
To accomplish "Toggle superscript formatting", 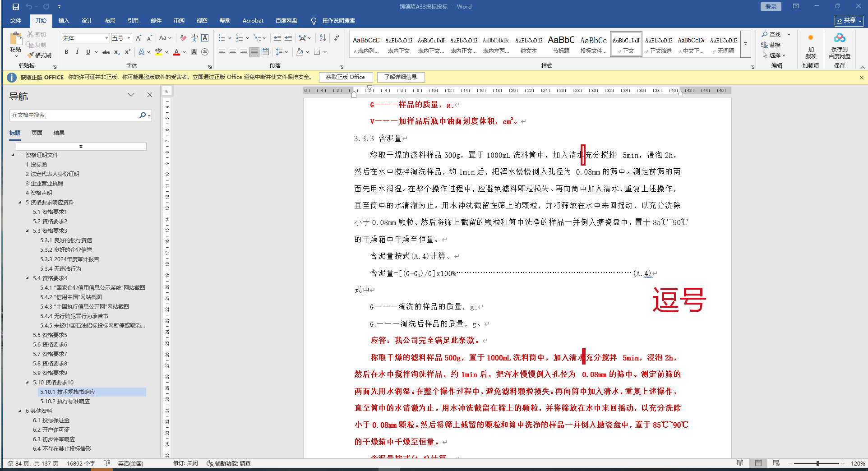I will (128, 52).
